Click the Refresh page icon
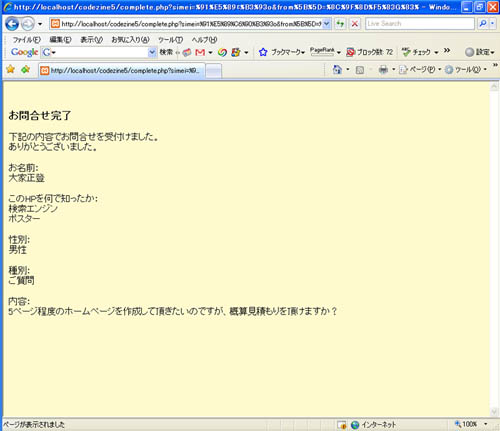This screenshot has width=500, height=431. 340,24
